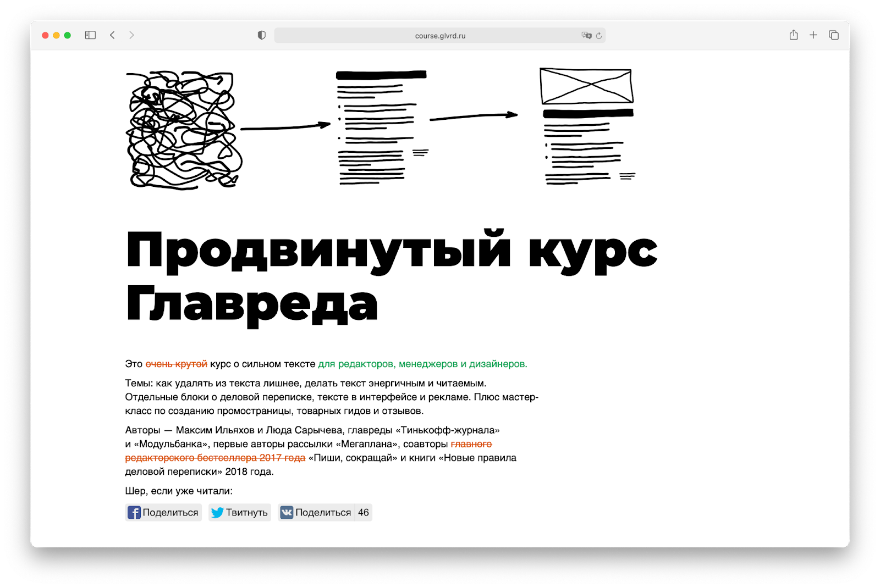880x588 pixels.
Task: Open a new tab with plus icon
Action: (813, 35)
